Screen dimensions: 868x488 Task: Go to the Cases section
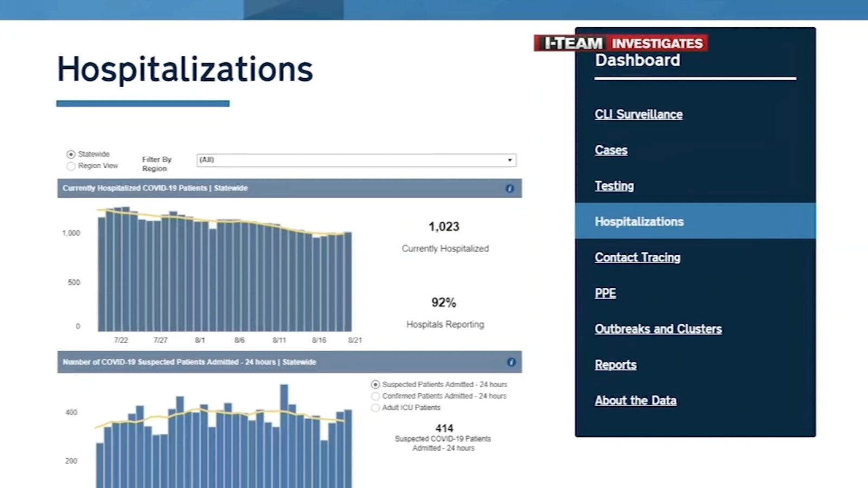(x=611, y=150)
